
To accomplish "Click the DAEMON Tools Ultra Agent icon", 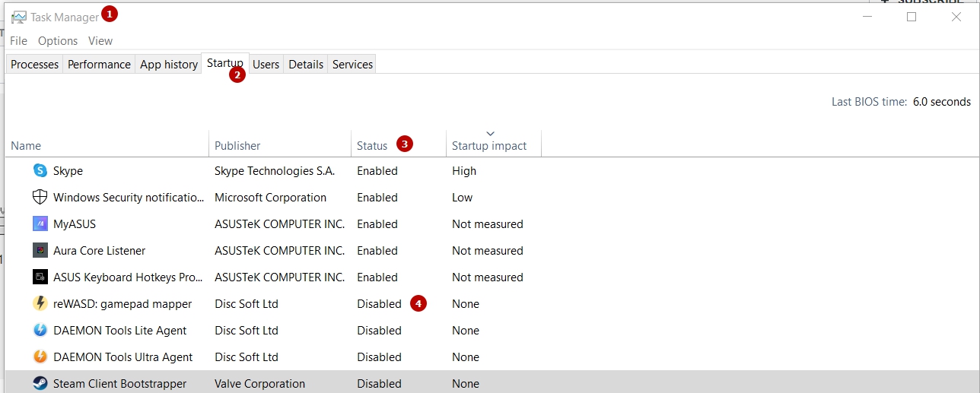I will [40, 357].
